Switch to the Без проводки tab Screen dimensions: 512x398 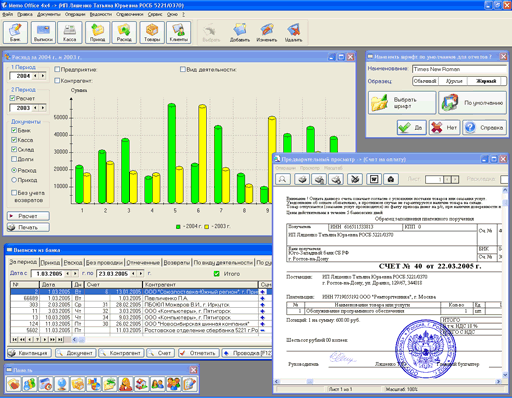point(104,263)
